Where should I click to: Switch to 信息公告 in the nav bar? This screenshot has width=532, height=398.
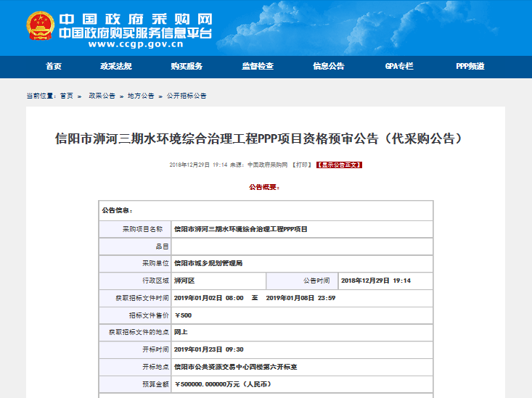328,67
